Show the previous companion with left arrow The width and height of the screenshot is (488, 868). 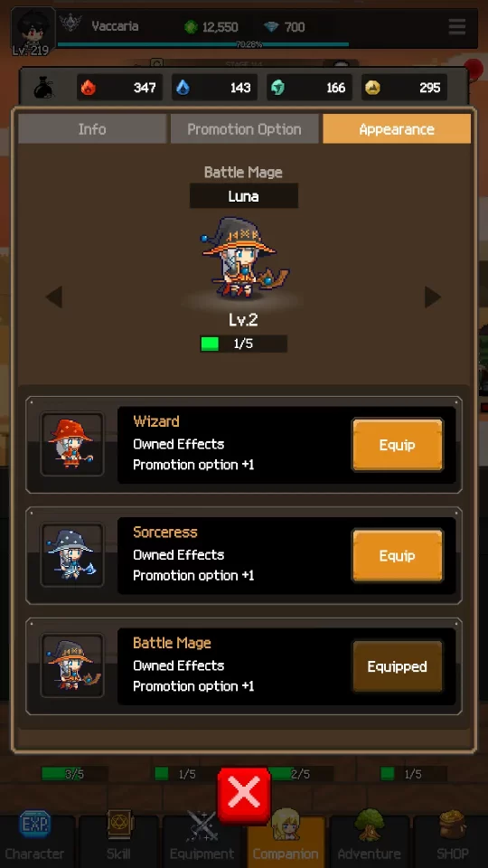pos(53,297)
